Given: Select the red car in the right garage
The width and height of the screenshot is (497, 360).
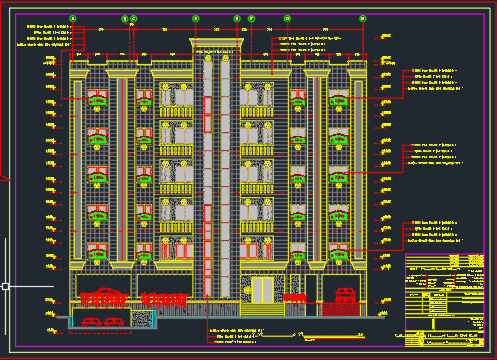Looking at the screenshot, I should click(345, 295).
